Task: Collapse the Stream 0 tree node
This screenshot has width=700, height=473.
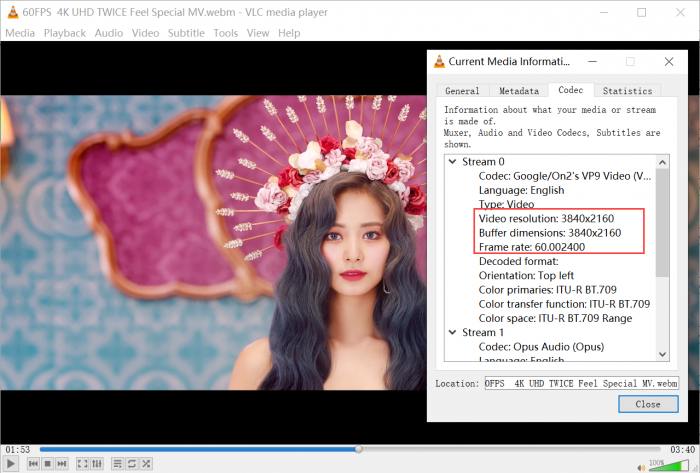Action: click(452, 162)
